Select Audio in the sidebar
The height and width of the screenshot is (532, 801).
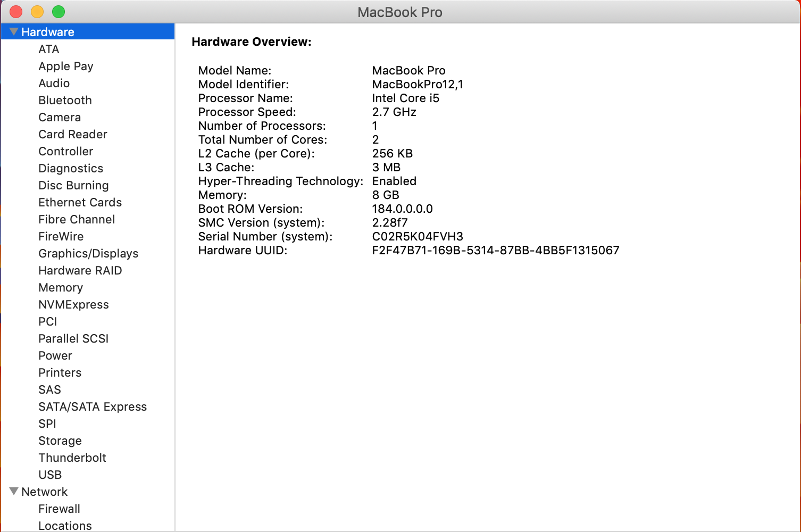pos(54,83)
